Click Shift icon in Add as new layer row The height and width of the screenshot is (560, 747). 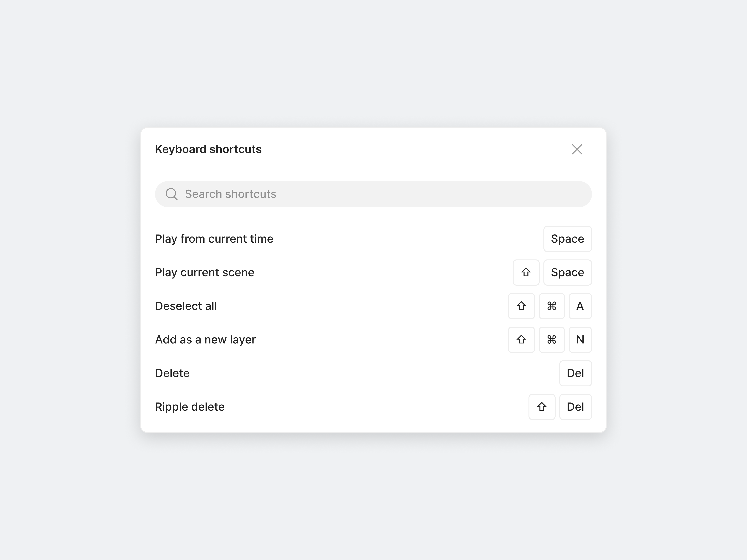pyautogui.click(x=521, y=340)
